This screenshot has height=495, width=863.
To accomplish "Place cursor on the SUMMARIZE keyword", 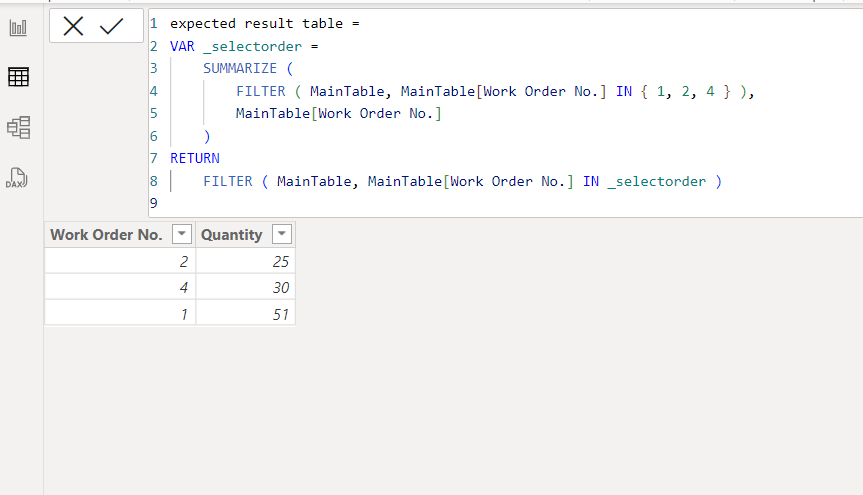I will pyautogui.click(x=240, y=68).
